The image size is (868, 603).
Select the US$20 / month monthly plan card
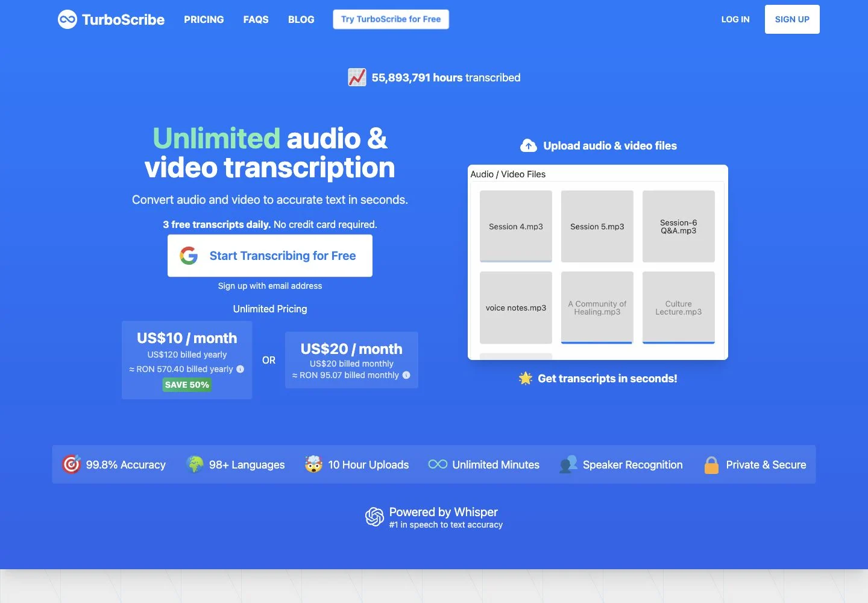pyautogui.click(x=351, y=360)
